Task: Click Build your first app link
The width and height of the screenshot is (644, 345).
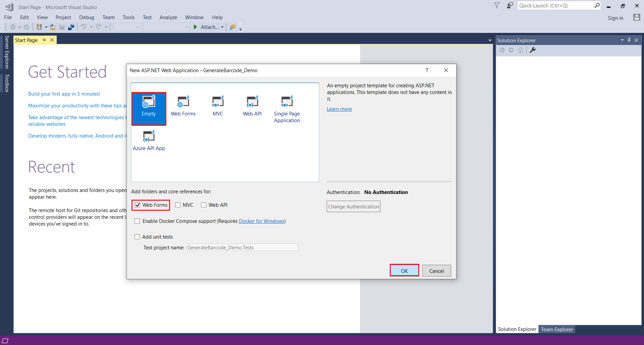Action: coord(64,94)
